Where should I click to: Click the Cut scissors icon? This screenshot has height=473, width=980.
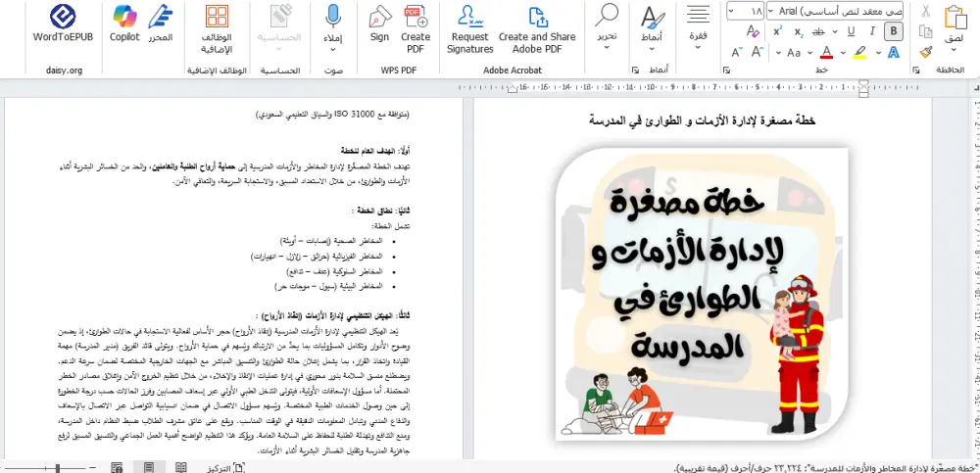pyautogui.click(x=926, y=11)
